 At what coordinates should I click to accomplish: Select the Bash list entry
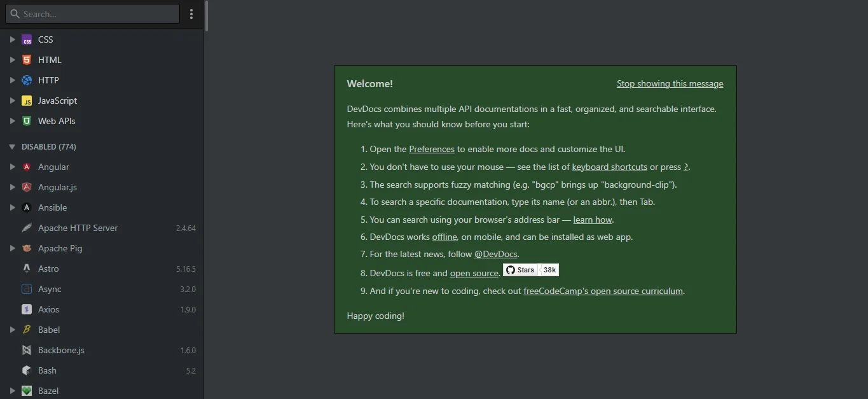[102, 370]
